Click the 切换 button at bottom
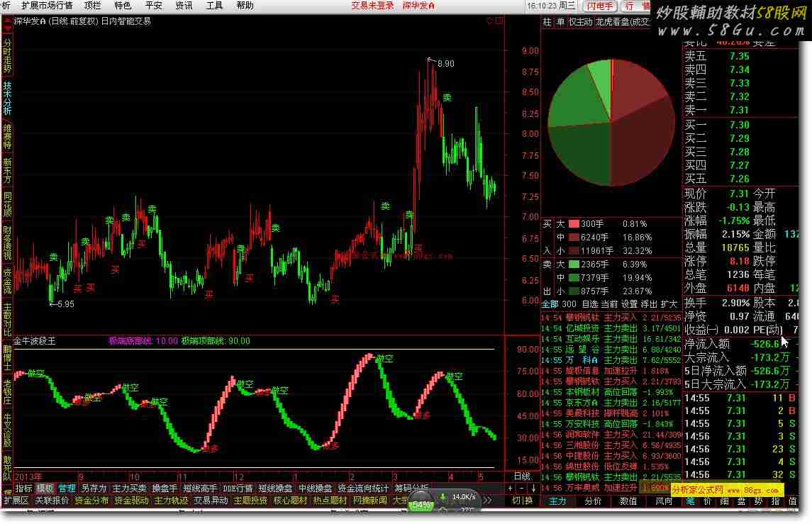Image resolution: width=812 pixels, height=524 pixels. pos(522,501)
